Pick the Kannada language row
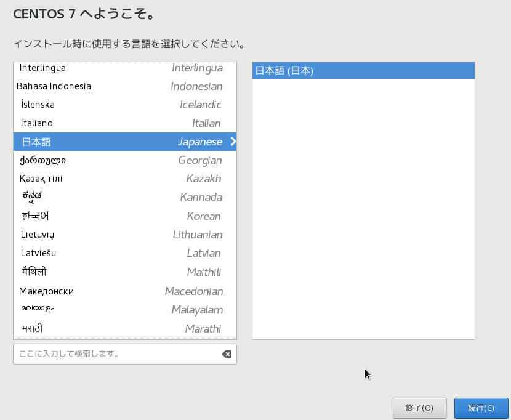Viewport: 511px width, 420px height. 125,197
